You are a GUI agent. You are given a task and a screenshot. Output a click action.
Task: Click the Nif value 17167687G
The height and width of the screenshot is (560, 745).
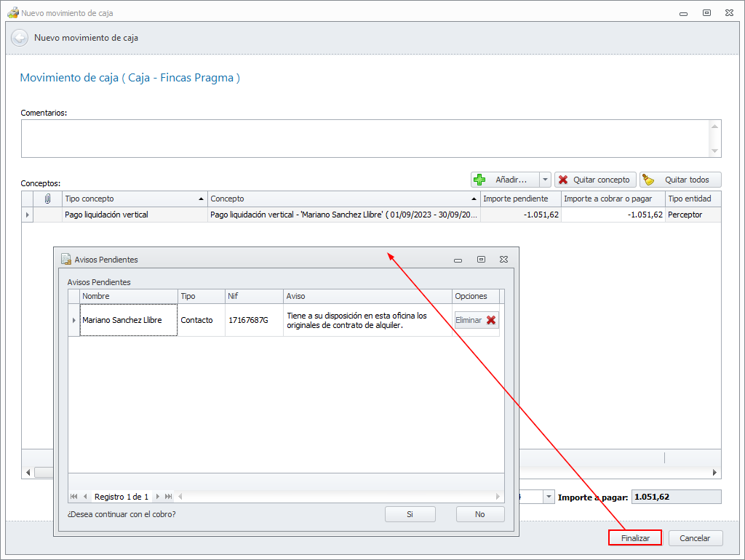click(x=249, y=320)
